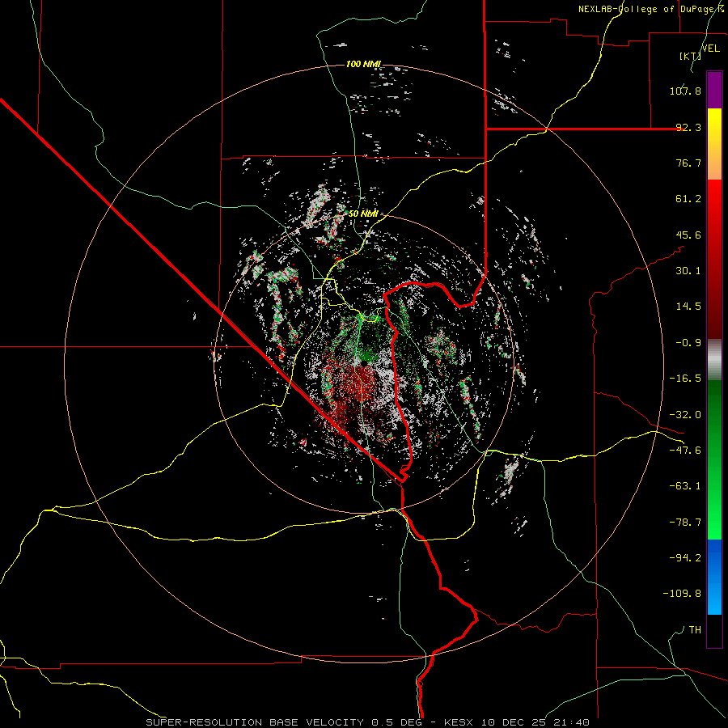Viewport: 728px width, 728px height.
Task: Select the [KT] units label
Action: point(690,56)
